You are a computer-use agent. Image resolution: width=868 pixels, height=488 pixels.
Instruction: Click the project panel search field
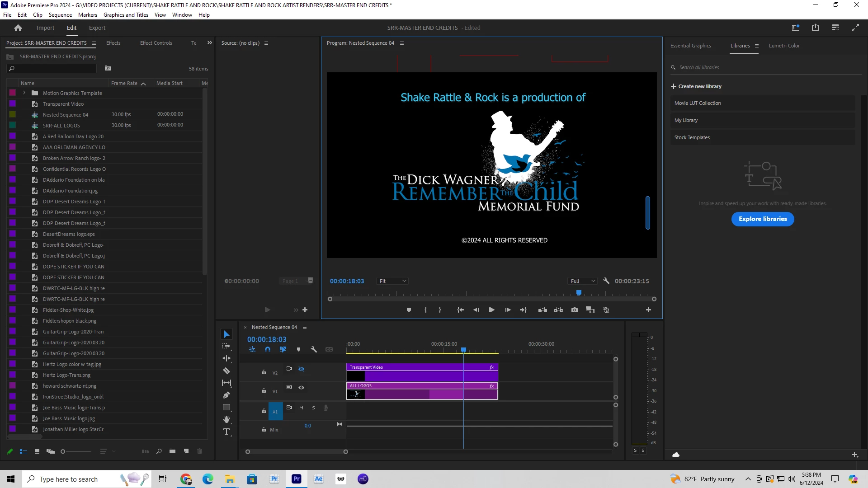click(x=54, y=69)
